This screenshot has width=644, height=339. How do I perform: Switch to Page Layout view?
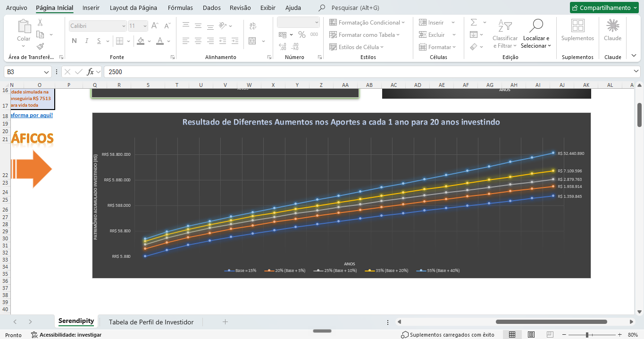[531, 335]
